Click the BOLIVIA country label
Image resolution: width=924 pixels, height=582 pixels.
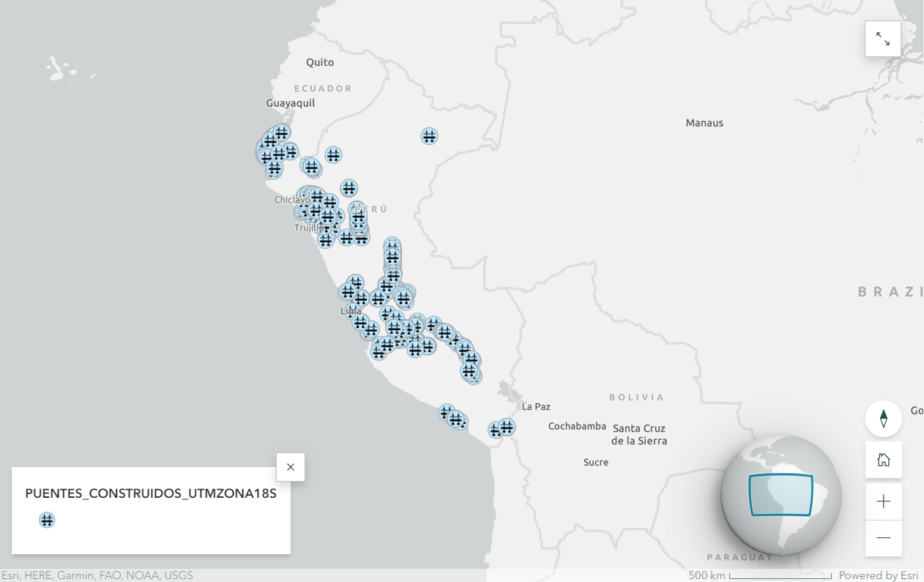click(x=636, y=398)
